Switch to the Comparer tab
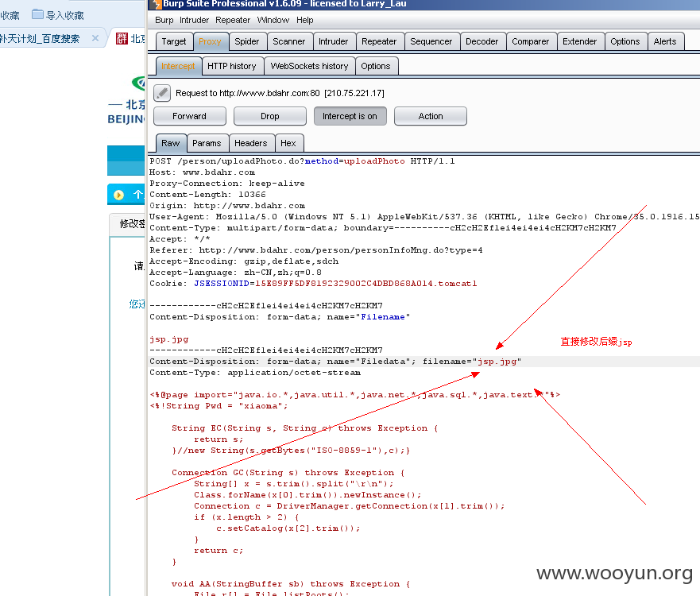Image resolution: width=700 pixels, height=596 pixels. coord(531,41)
